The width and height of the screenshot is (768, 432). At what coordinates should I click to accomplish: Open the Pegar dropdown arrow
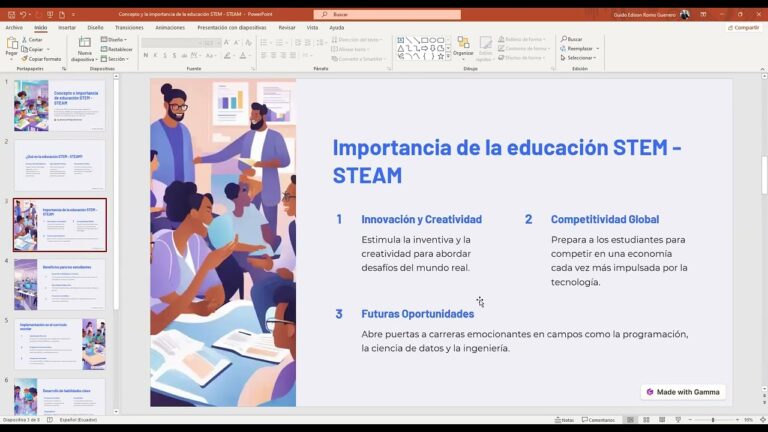click(x=12, y=59)
